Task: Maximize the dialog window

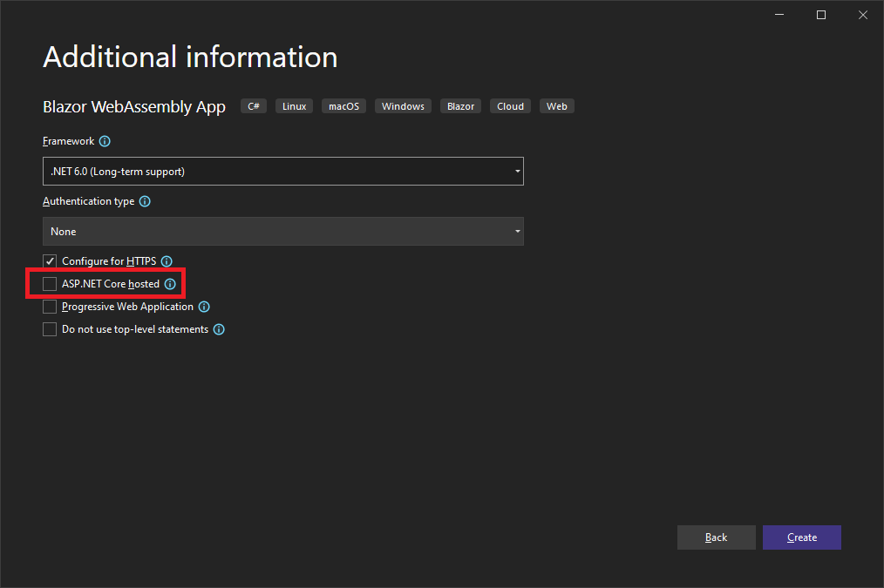Action: coord(821,15)
